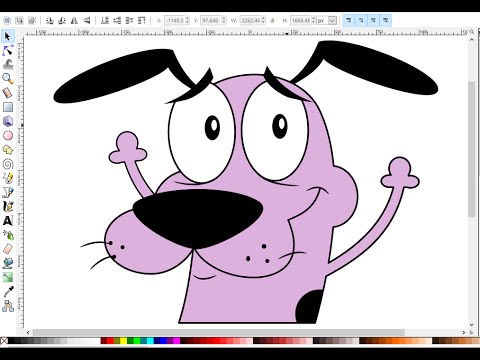Select the Calligraphy tool
Viewport: 480px width, 360px height.
tap(8, 207)
